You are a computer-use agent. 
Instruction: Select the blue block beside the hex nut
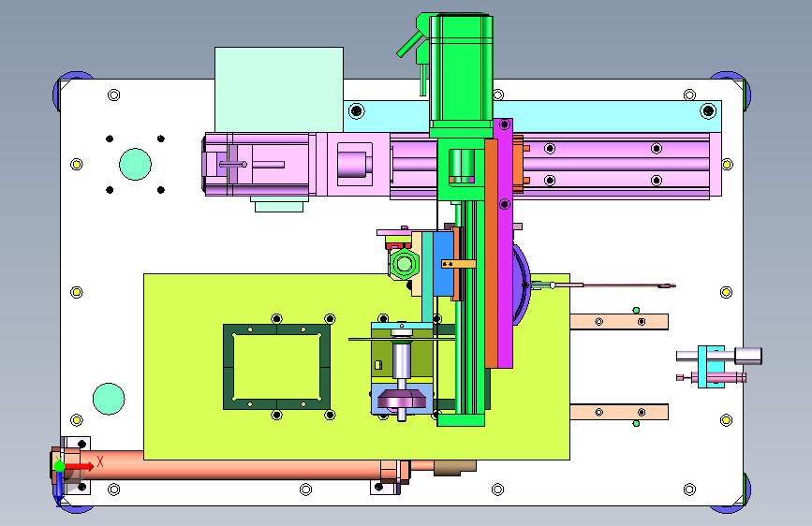pyautogui.click(x=443, y=264)
